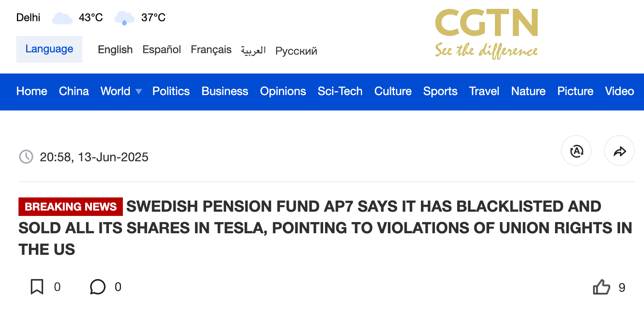
Task: Like the article with thumbs-up icon
Action: click(x=601, y=287)
